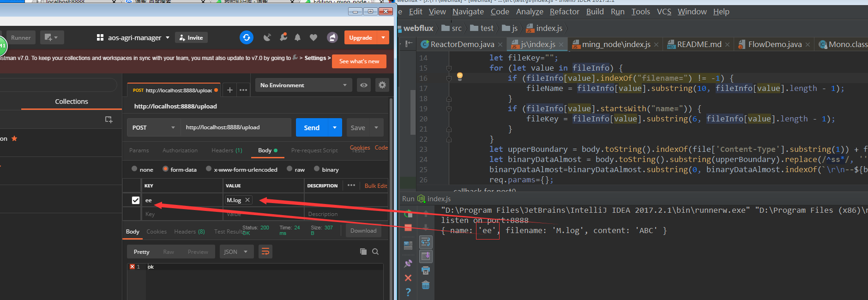Toggle response line wrap icon
868x300 pixels.
coord(265,252)
